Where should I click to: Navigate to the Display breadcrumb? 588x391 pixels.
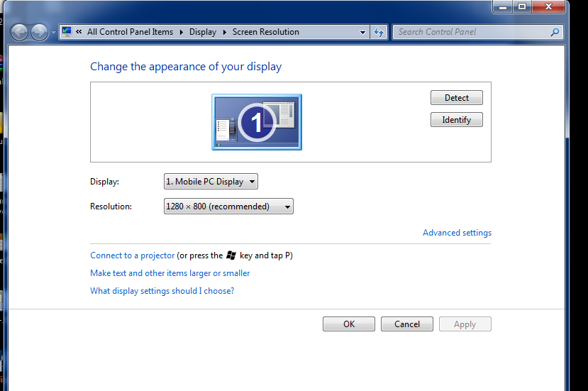click(202, 32)
